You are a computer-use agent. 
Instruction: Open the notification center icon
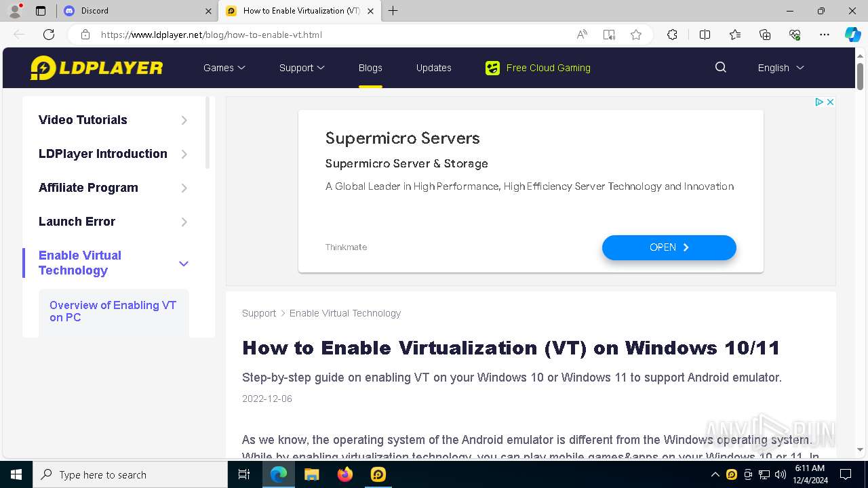[x=846, y=474]
